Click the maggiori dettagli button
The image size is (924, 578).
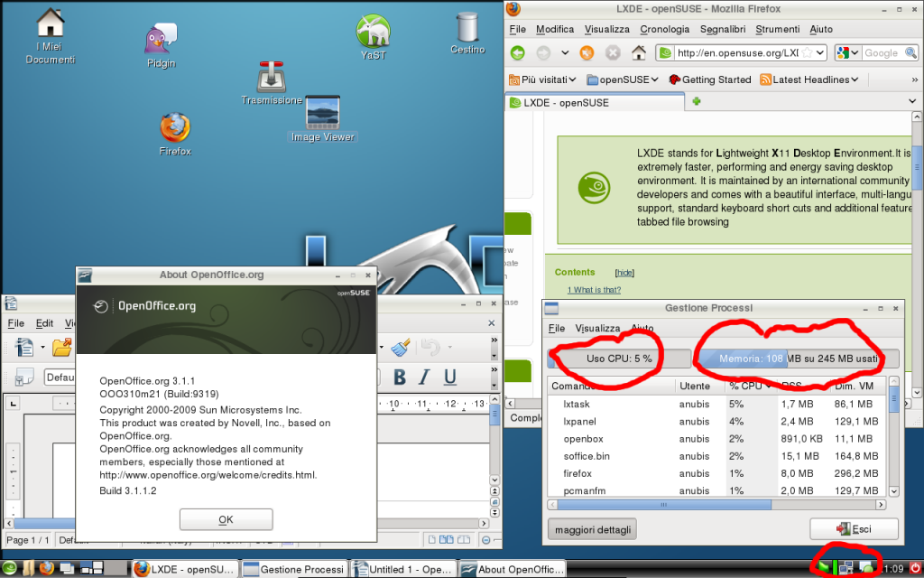592,529
